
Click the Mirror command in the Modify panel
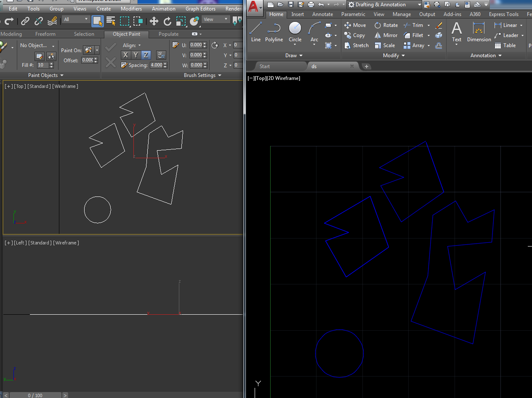(386, 35)
